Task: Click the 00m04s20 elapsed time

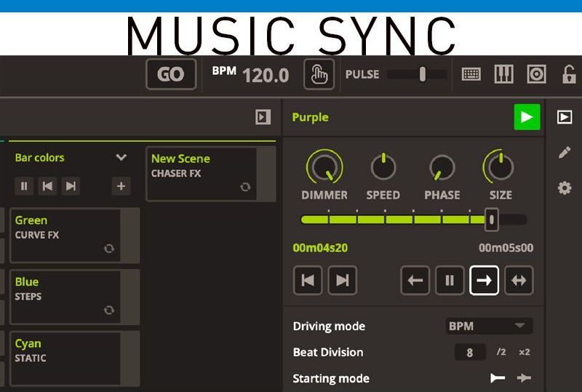Action: [320, 247]
